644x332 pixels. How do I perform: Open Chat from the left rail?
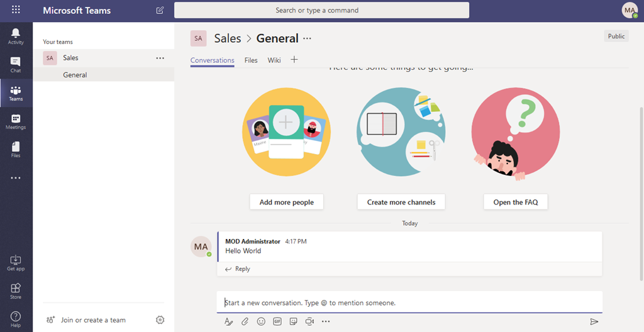16,64
